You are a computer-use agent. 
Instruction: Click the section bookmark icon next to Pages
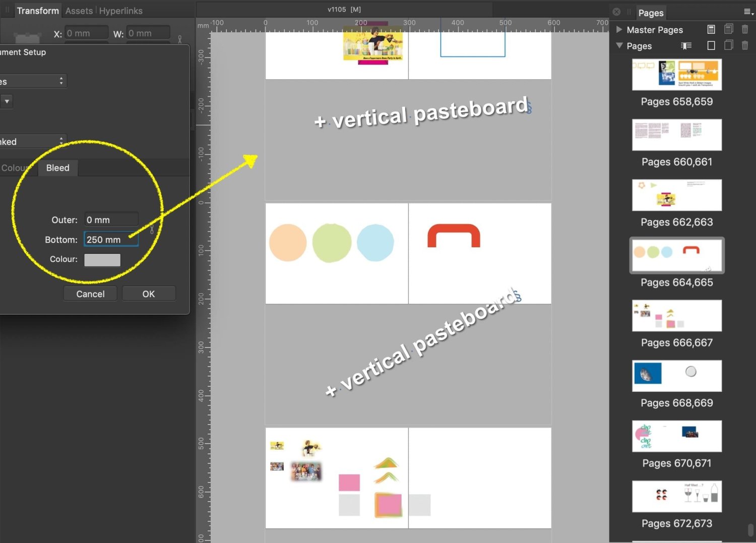(x=686, y=46)
